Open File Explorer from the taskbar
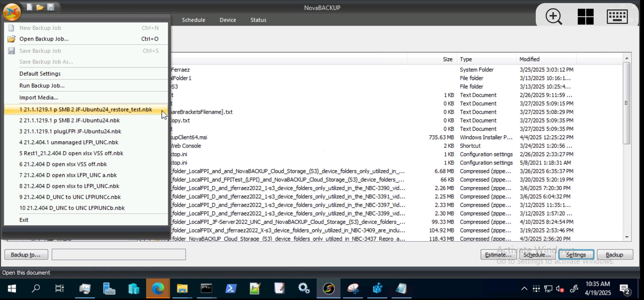Viewport: 644px width, 300px height. (182, 289)
